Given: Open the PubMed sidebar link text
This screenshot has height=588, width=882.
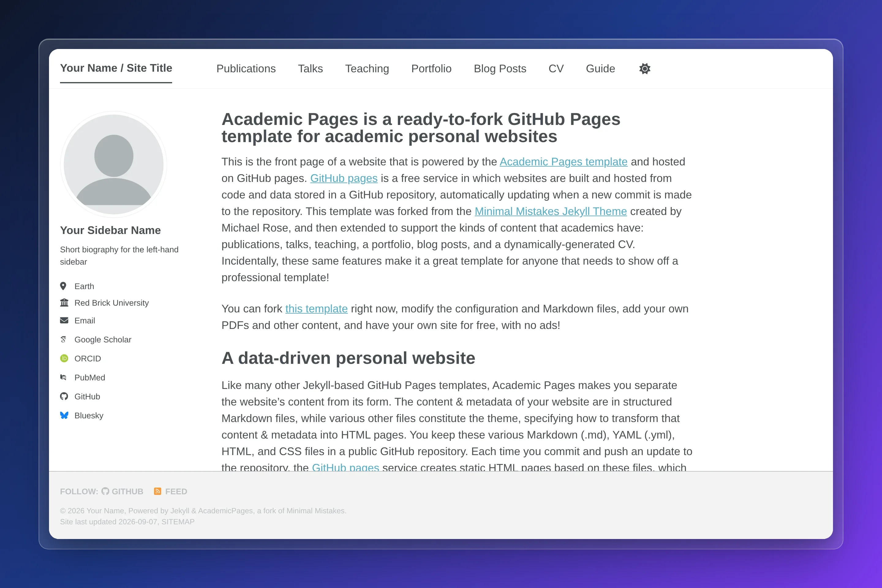Looking at the screenshot, I should point(90,378).
